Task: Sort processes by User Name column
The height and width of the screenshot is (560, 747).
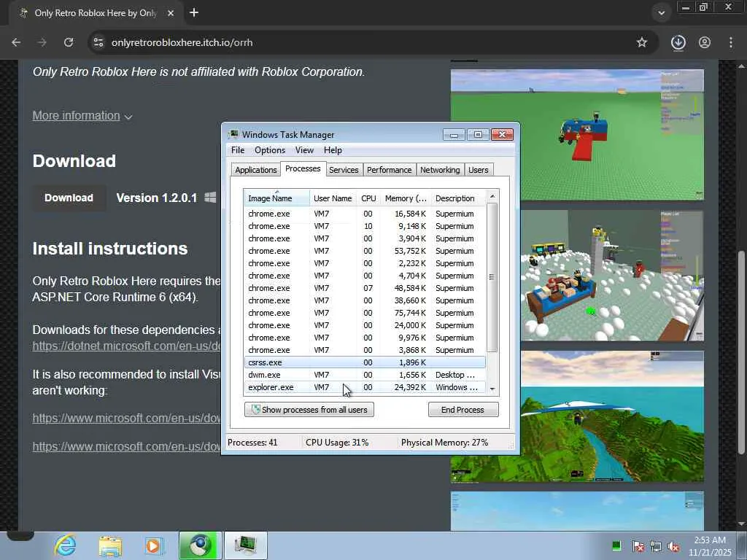Action: point(333,198)
